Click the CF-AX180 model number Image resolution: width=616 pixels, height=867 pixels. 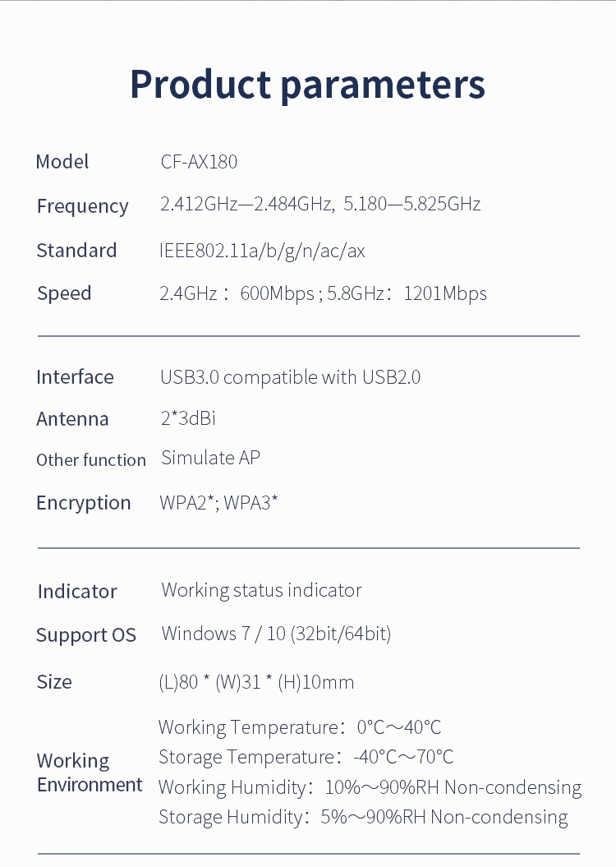[199, 162]
